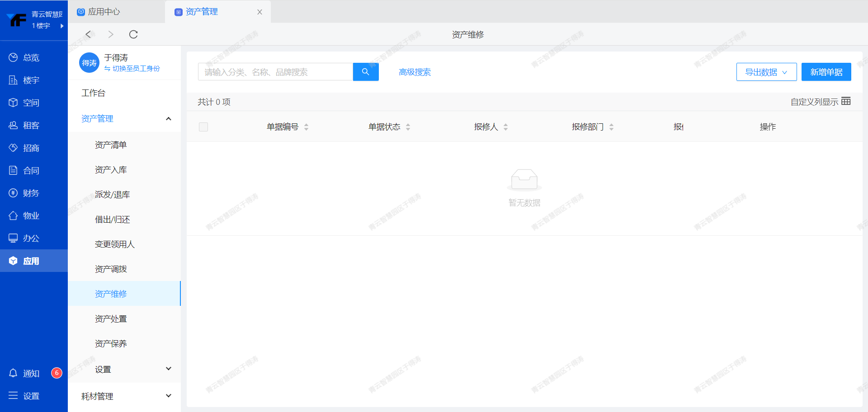
Task: Click the blue search magnifier button
Action: click(x=365, y=72)
